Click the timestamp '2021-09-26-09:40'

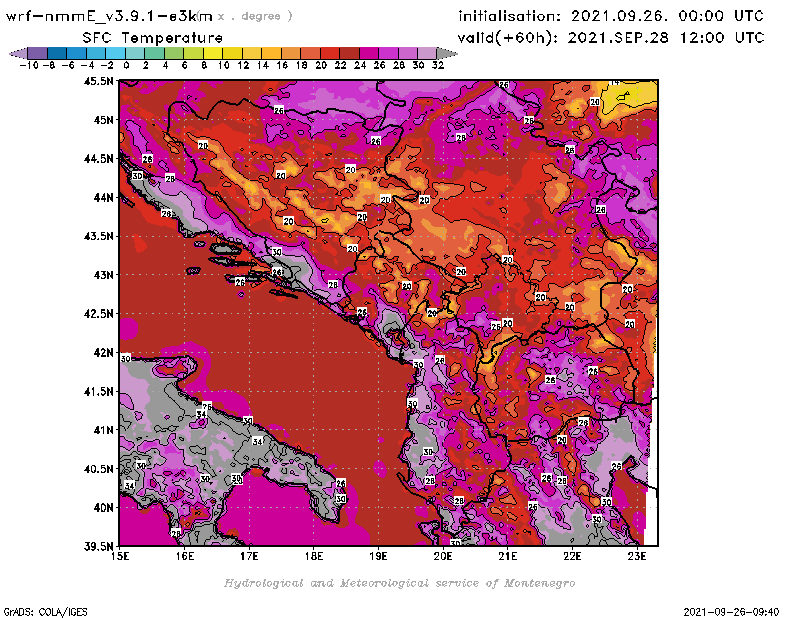[731, 612]
